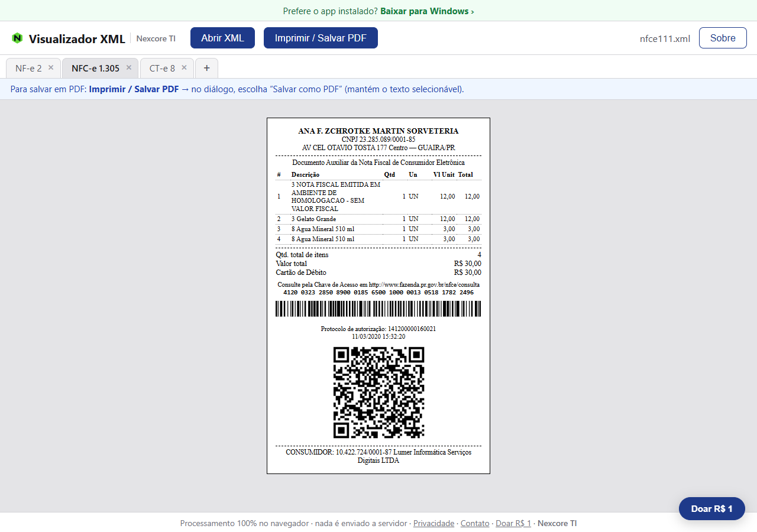
Task: Open the CT-e 8 tab
Action: 162,68
